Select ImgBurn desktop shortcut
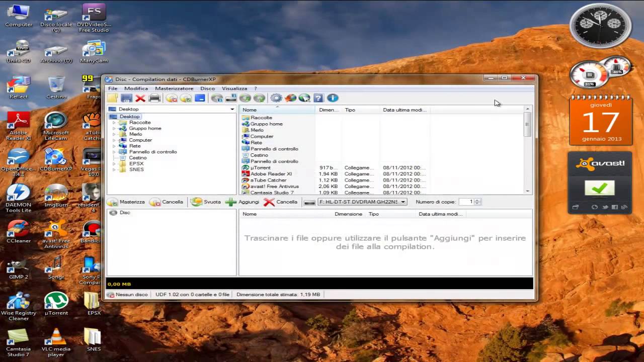The width and height of the screenshot is (644, 362). [x=56, y=196]
